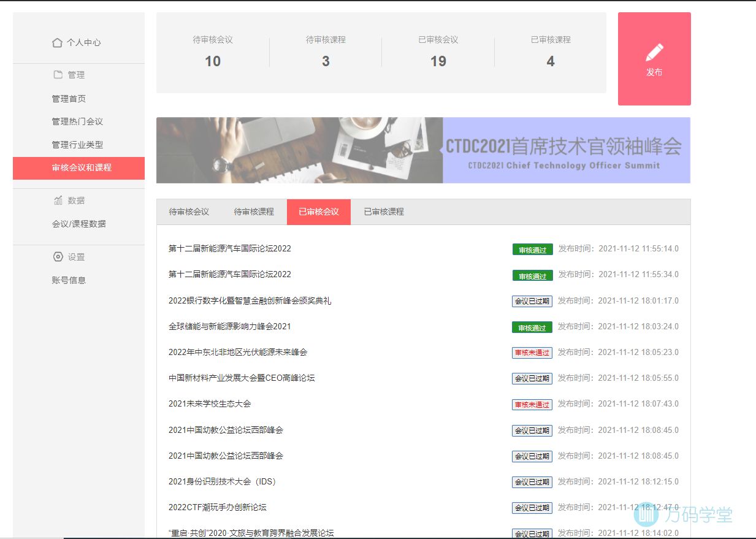Open 全球储能与新能源影响力峰会2021 meeting

pyautogui.click(x=229, y=327)
